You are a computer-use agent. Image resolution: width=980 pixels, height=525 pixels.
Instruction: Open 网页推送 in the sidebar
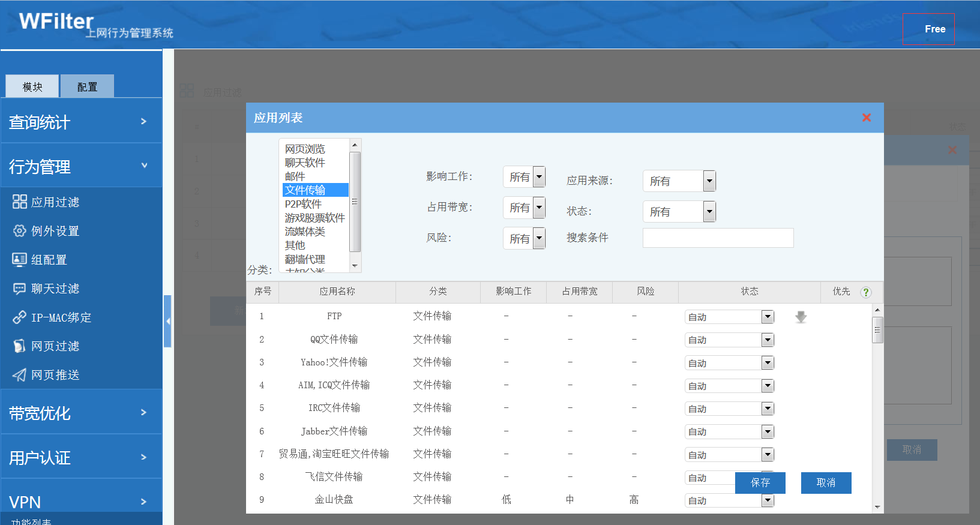[55, 375]
